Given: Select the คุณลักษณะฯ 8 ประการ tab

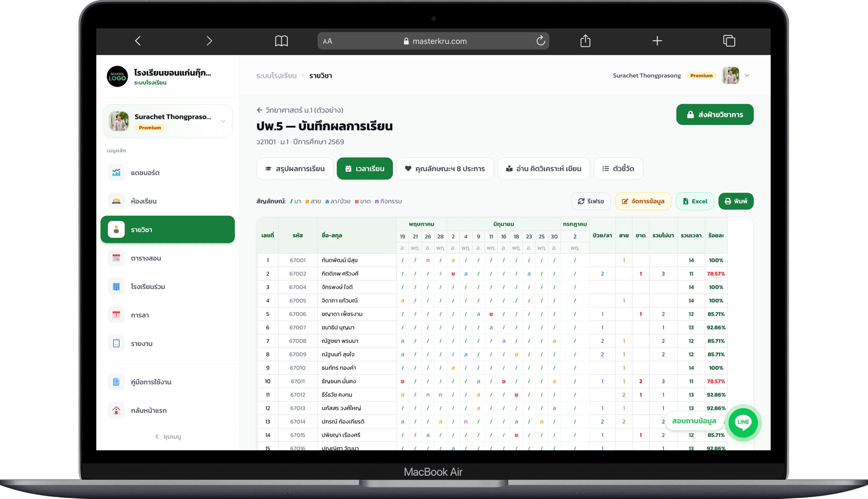Looking at the screenshot, I should pyautogui.click(x=445, y=169).
